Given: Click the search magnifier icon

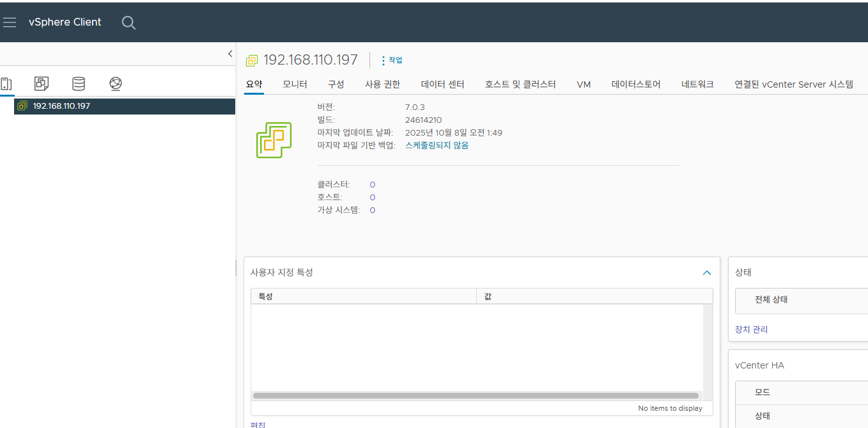Looking at the screenshot, I should (128, 22).
